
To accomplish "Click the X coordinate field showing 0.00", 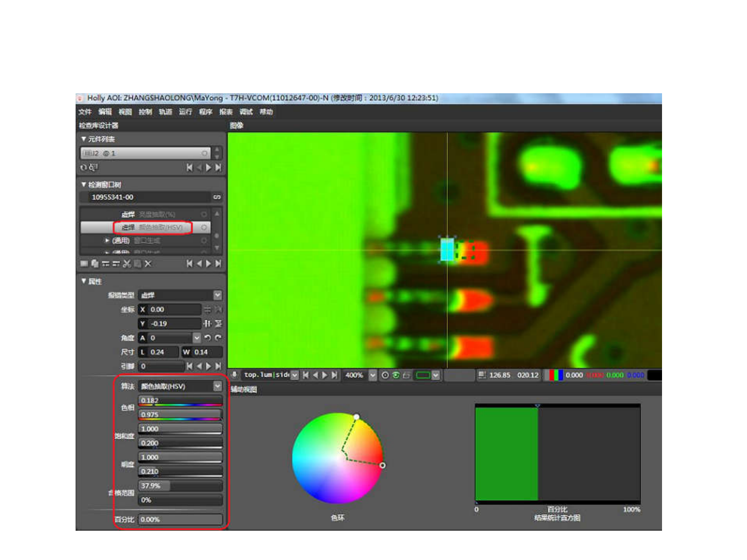I will tap(175, 309).
